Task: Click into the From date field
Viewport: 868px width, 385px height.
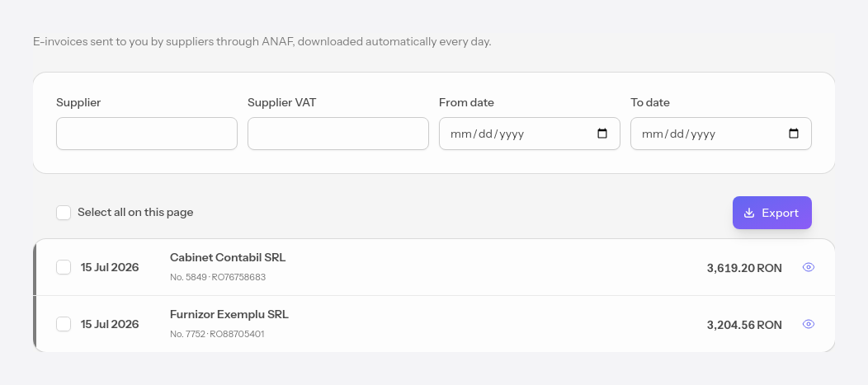Action: (529, 134)
